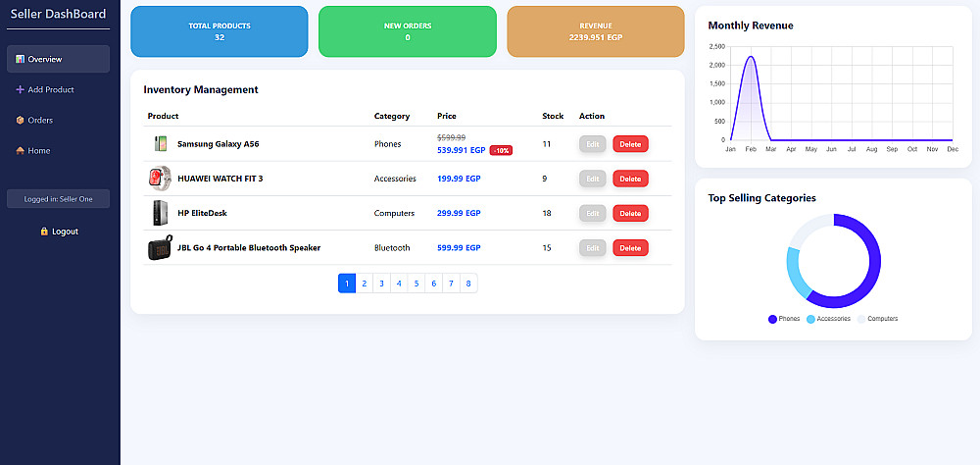This screenshot has width=980, height=465.
Task: Click Samsung Galaxy A56 product thumbnail
Action: click(161, 144)
